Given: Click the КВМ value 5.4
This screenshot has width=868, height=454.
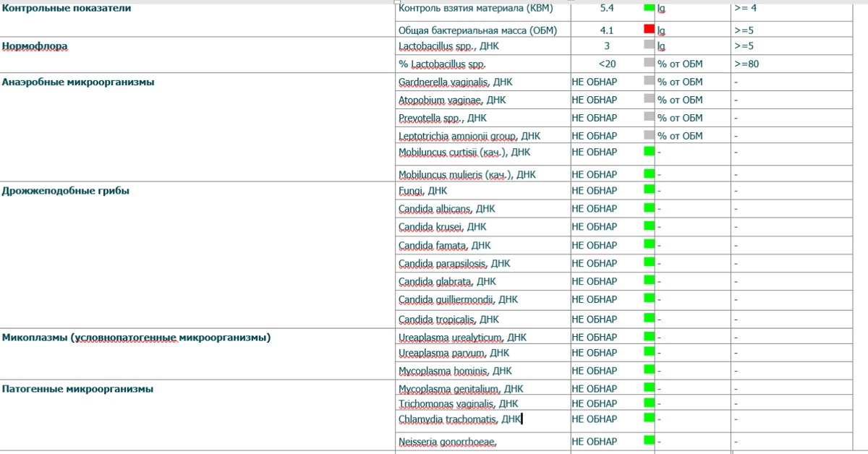Looking at the screenshot, I should pyautogui.click(x=606, y=9).
